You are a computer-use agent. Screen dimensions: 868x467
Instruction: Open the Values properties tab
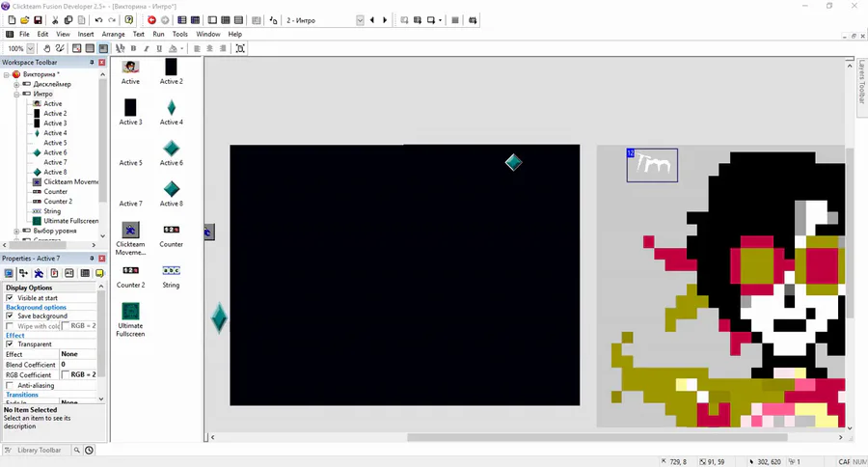69,273
